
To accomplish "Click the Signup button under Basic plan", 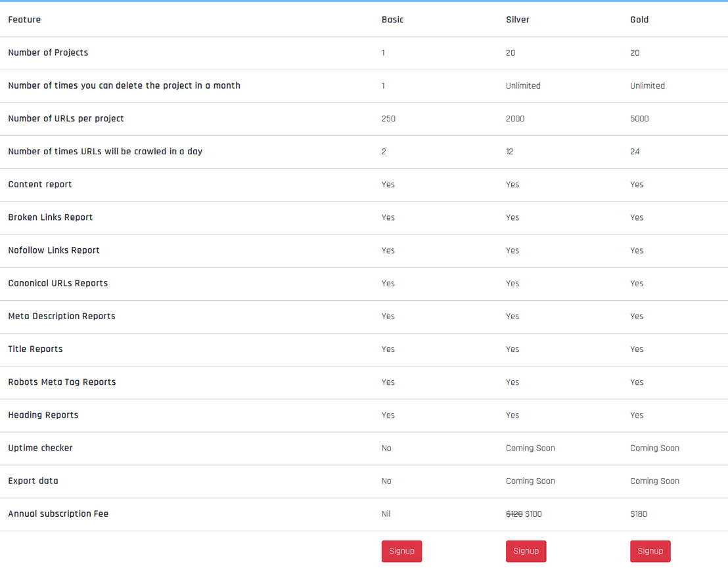I will click(x=401, y=551).
